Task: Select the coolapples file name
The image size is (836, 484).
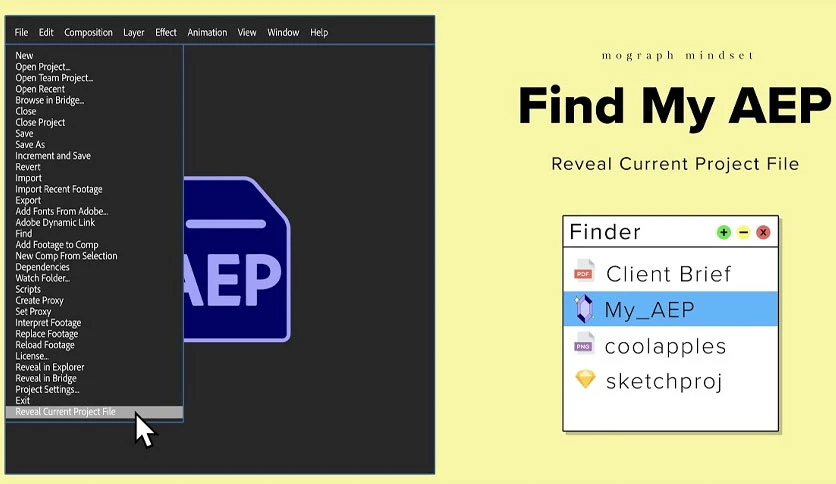Action: tap(665, 346)
